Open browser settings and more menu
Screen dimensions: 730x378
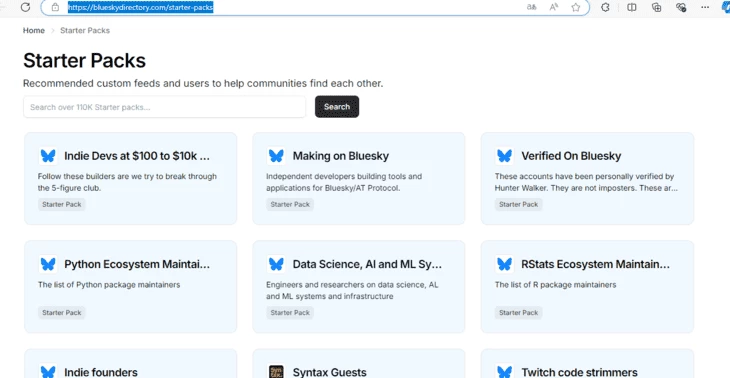(705, 7)
